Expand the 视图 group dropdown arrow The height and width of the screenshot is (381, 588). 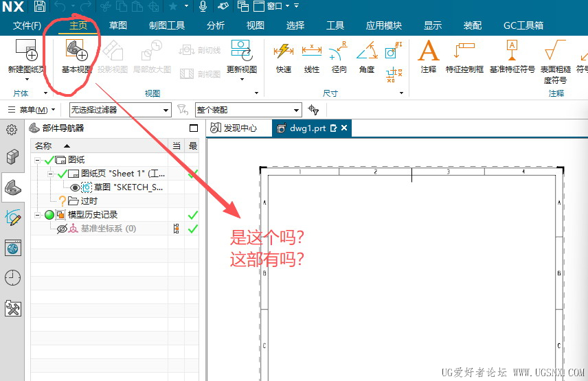click(256, 93)
